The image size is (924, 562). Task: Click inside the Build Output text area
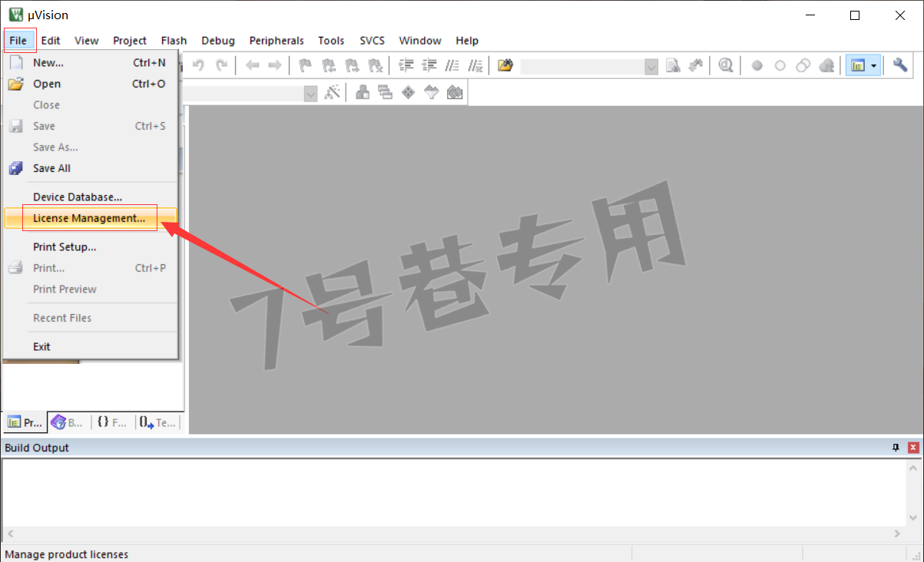pyautogui.click(x=453, y=493)
